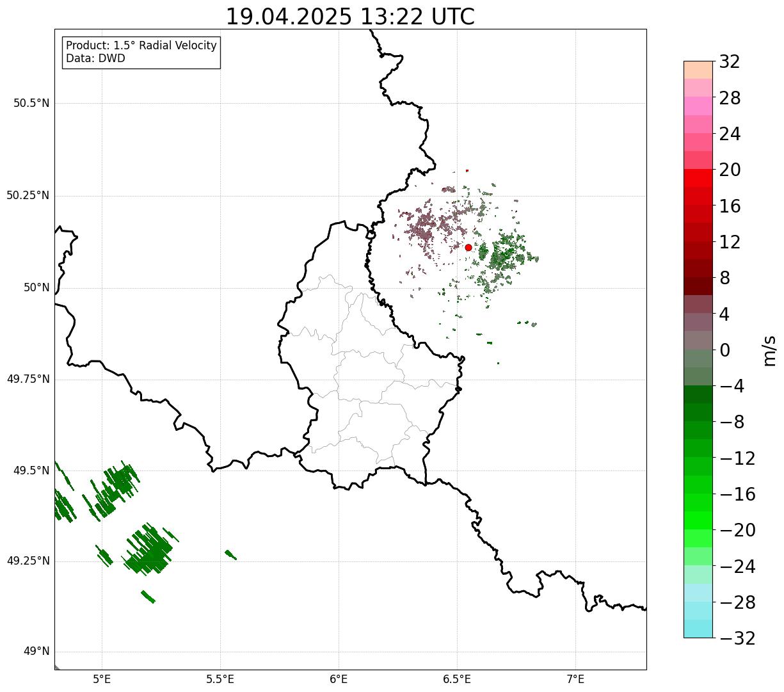
Task: Click the 5°E longitude label
Action: tap(102, 679)
